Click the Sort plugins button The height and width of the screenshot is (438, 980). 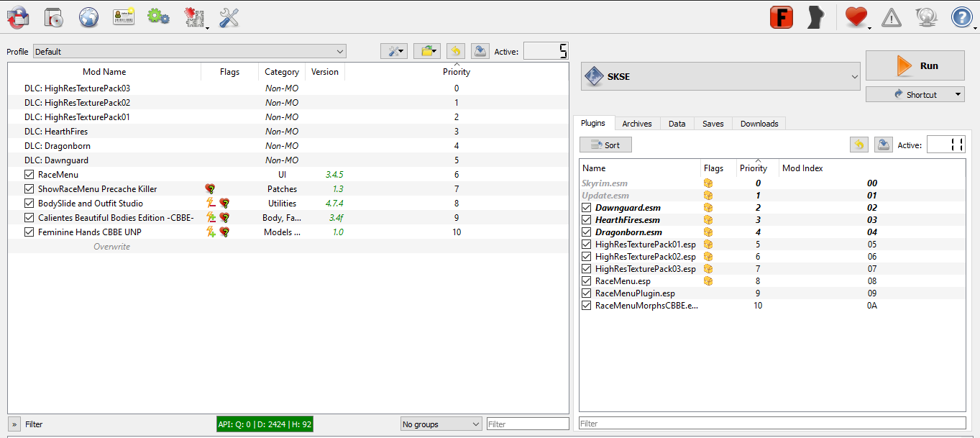click(x=605, y=145)
